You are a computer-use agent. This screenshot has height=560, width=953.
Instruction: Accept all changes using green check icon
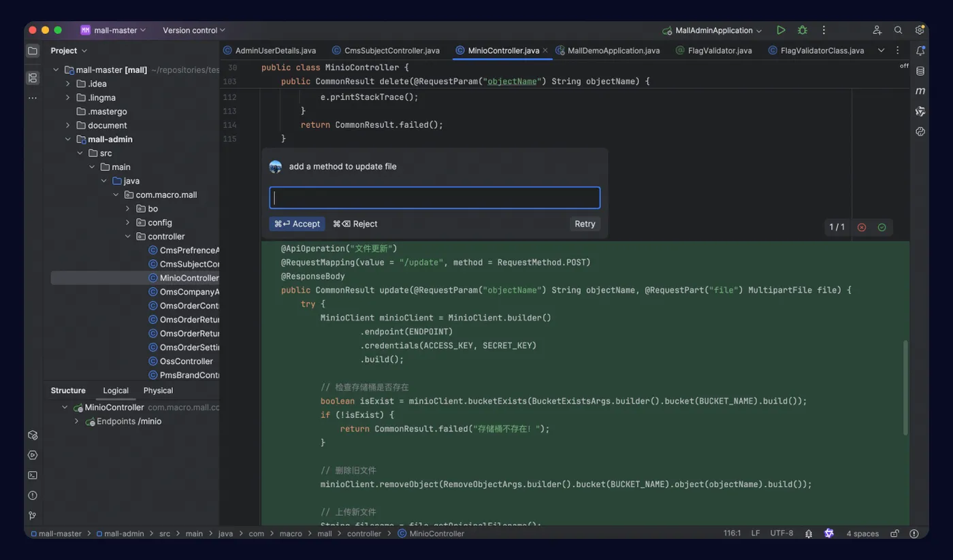point(882,227)
